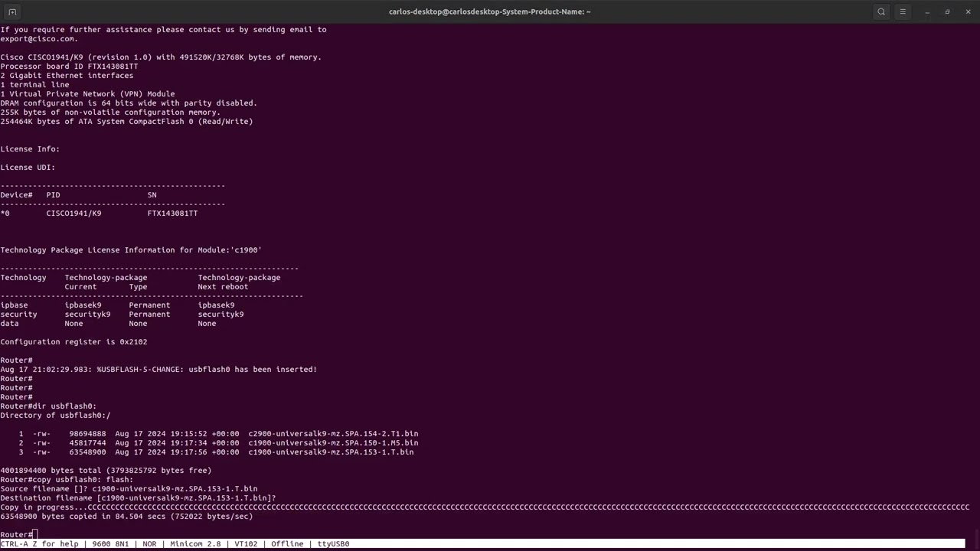This screenshot has width=980, height=551.
Task: Click the 'data None None None' license row
Action: (108, 324)
